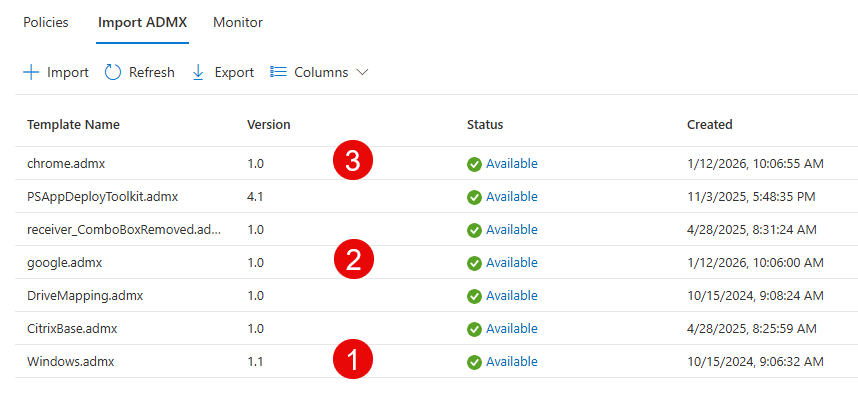The image size is (858, 397).
Task: Click the Import button label
Action: [x=68, y=73]
